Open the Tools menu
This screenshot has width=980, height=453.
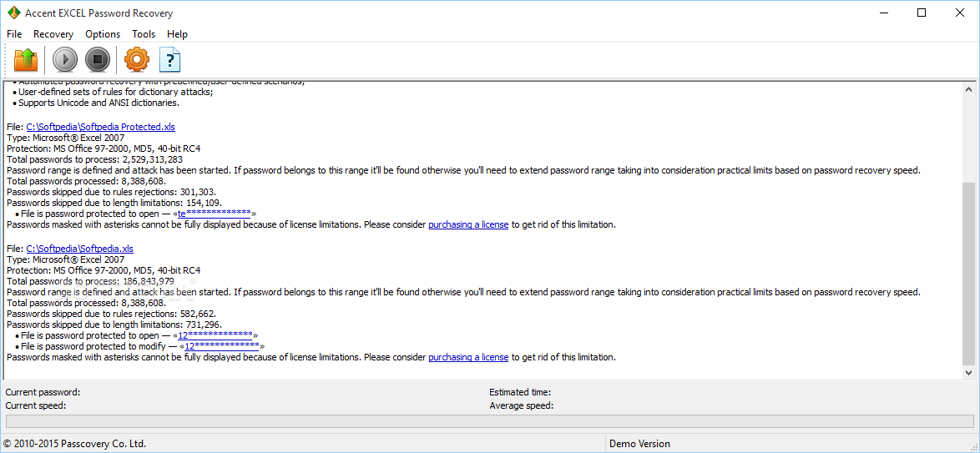pos(144,33)
